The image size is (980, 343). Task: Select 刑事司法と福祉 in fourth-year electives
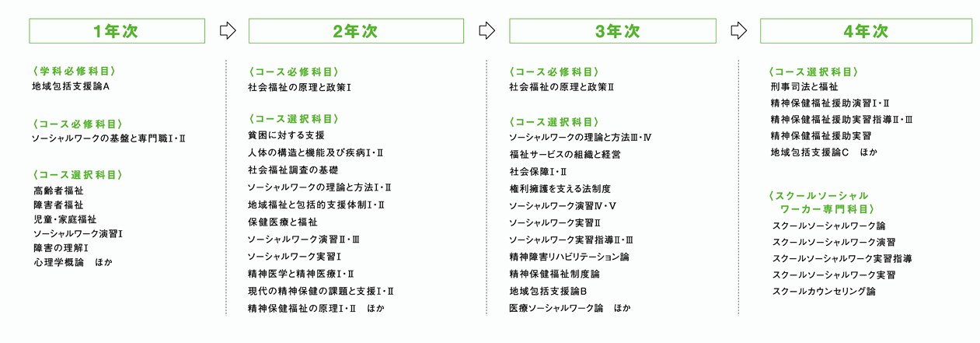(x=804, y=86)
